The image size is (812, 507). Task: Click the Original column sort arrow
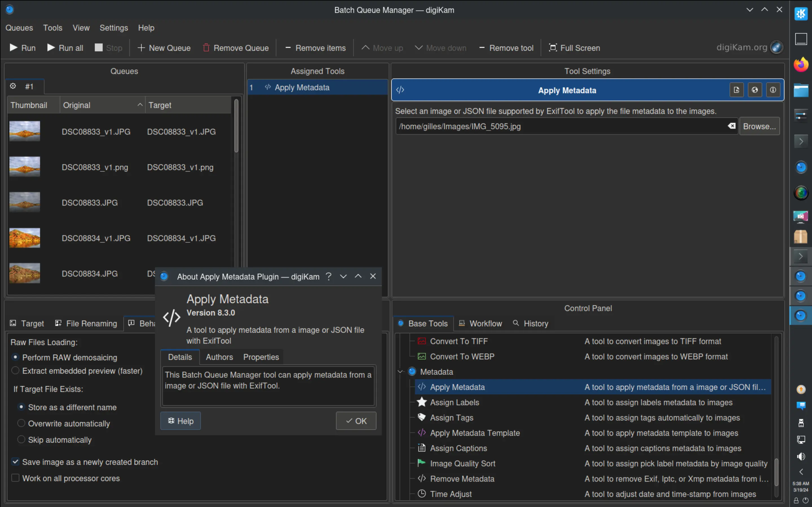140,104
